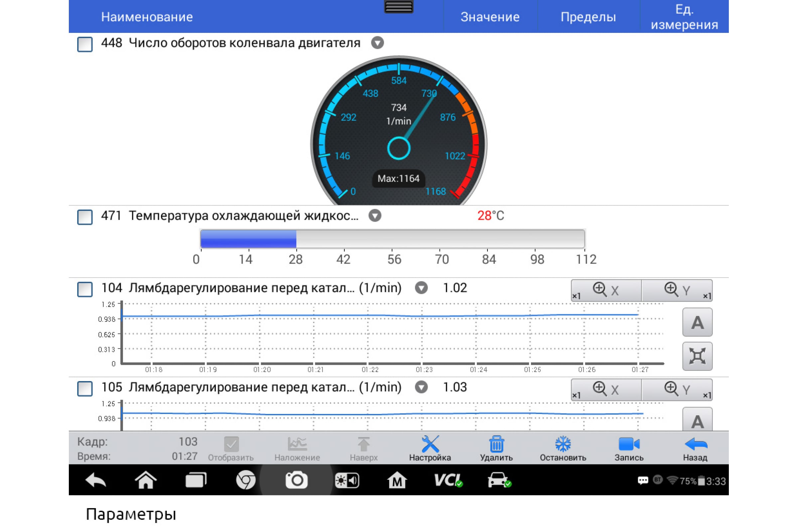
Task: Open message notification icon in status bar
Action: [643, 480]
